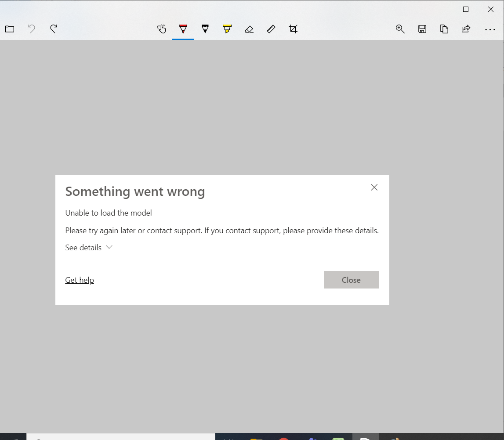
Task: Dismiss error dialog with X icon
Action: pyautogui.click(x=374, y=187)
